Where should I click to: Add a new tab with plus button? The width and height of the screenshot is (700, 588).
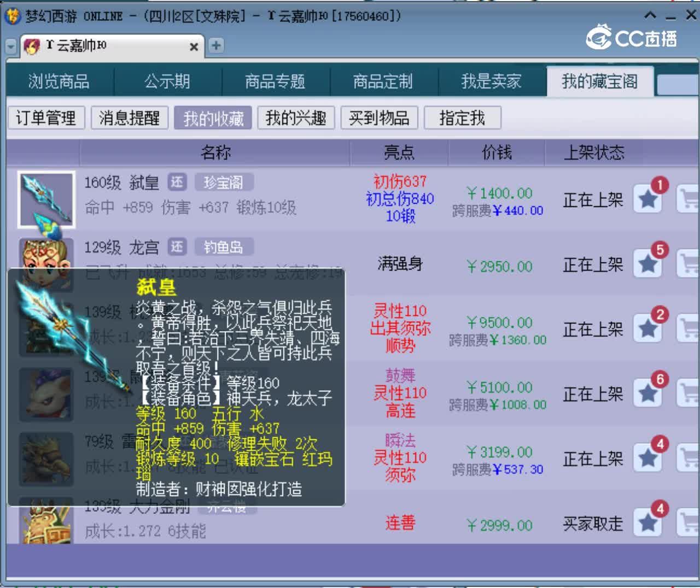pyautogui.click(x=216, y=45)
